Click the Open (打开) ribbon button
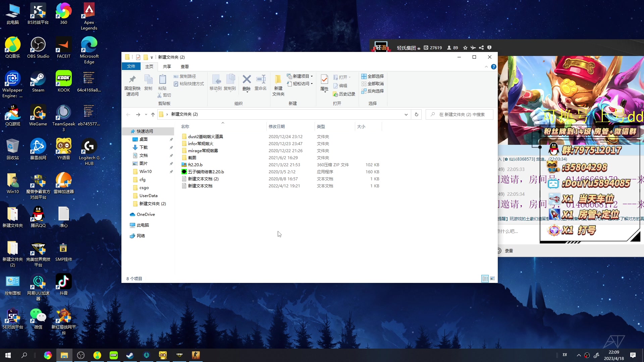644x362 pixels. (x=342, y=77)
